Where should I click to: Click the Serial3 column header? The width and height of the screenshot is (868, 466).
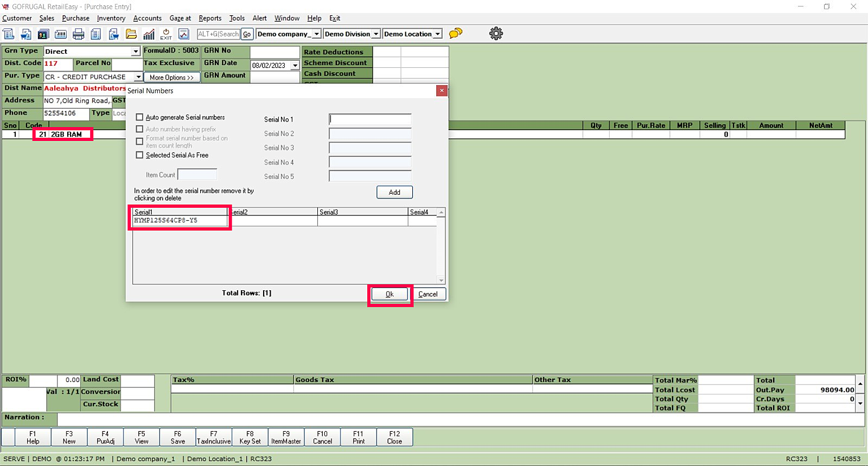coord(362,212)
